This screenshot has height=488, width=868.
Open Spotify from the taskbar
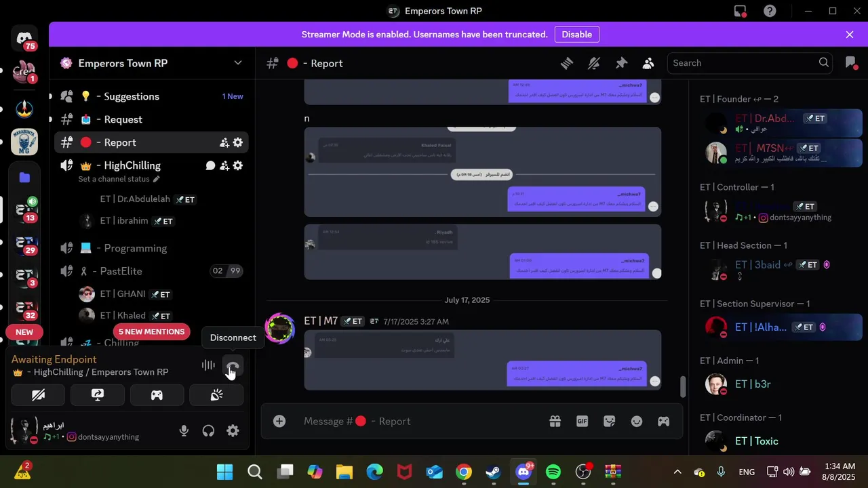tap(553, 472)
